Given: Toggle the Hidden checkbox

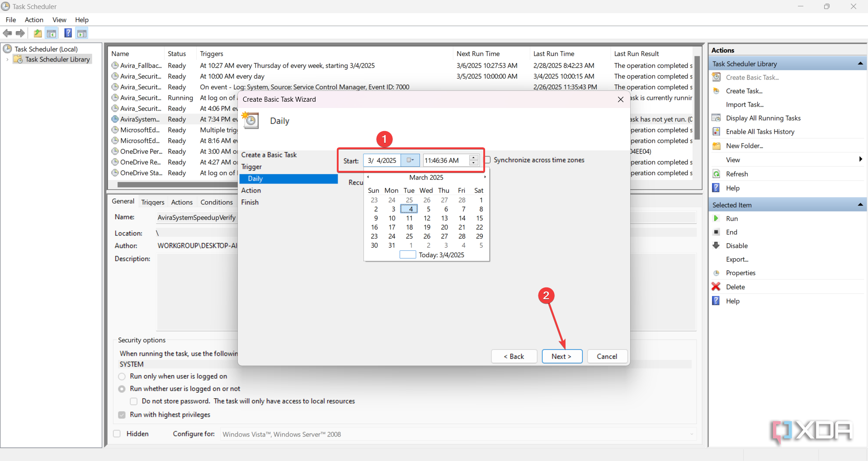Looking at the screenshot, I should (x=117, y=434).
